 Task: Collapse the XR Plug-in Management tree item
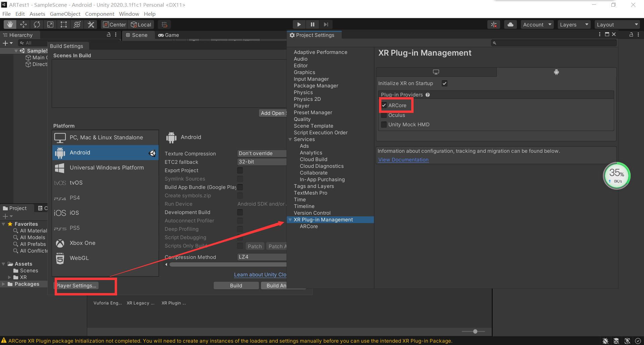click(290, 219)
